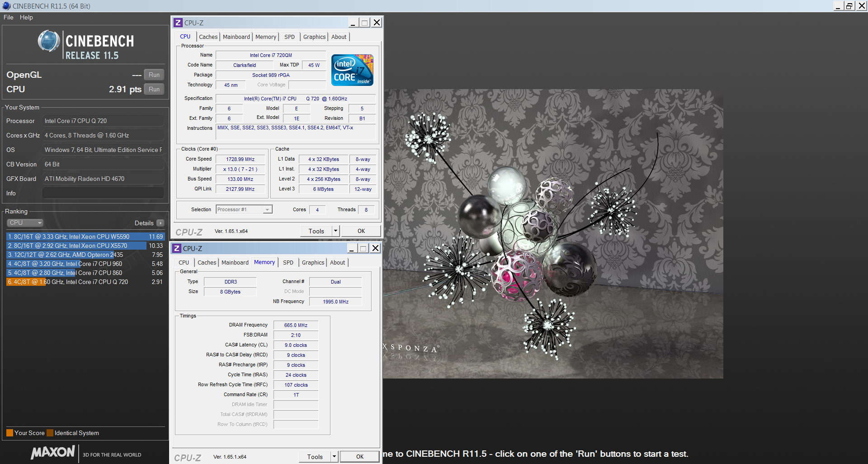Close the lower CPU-Z window
Viewport: 868px width, 464px height.
(x=375, y=248)
